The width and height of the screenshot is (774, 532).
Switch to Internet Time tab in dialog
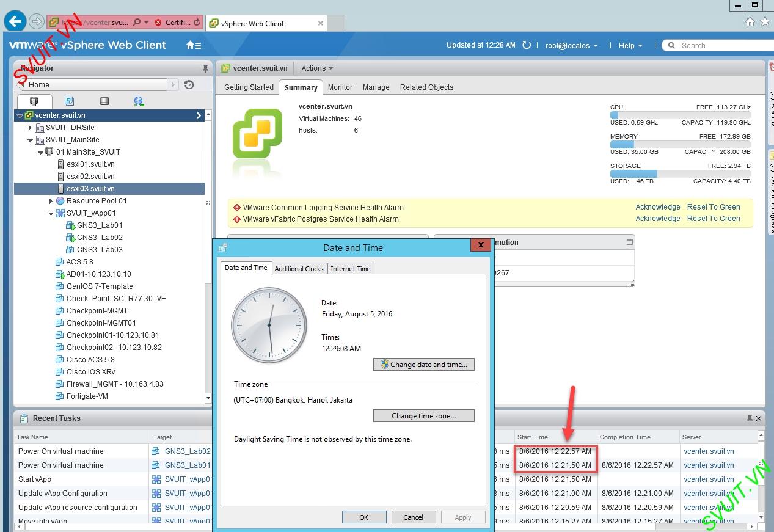click(x=351, y=269)
